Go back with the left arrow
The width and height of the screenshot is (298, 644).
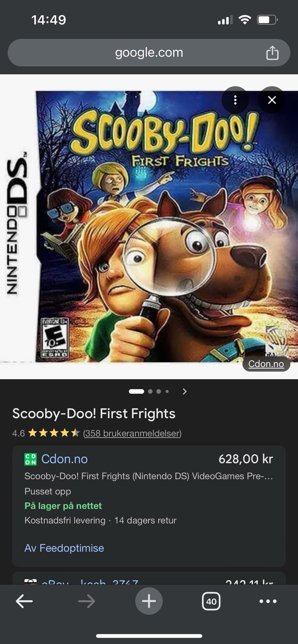point(24,601)
